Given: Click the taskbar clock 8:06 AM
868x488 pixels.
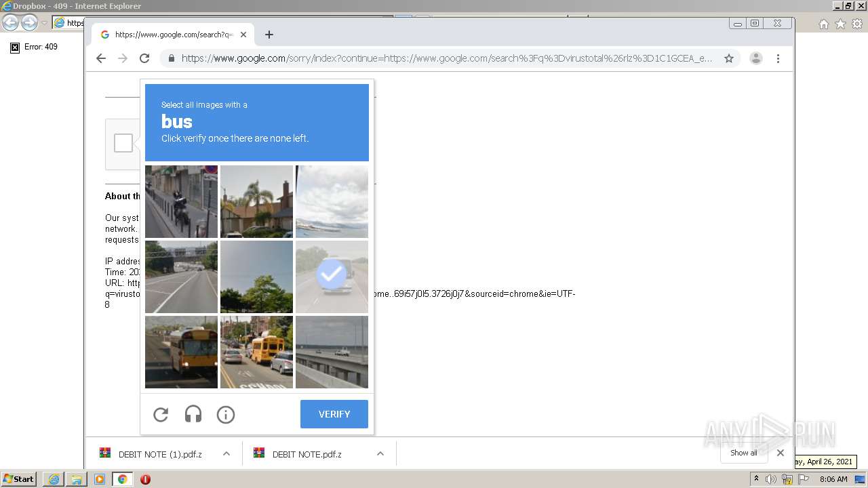Looking at the screenshot, I should click(x=833, y=479).
